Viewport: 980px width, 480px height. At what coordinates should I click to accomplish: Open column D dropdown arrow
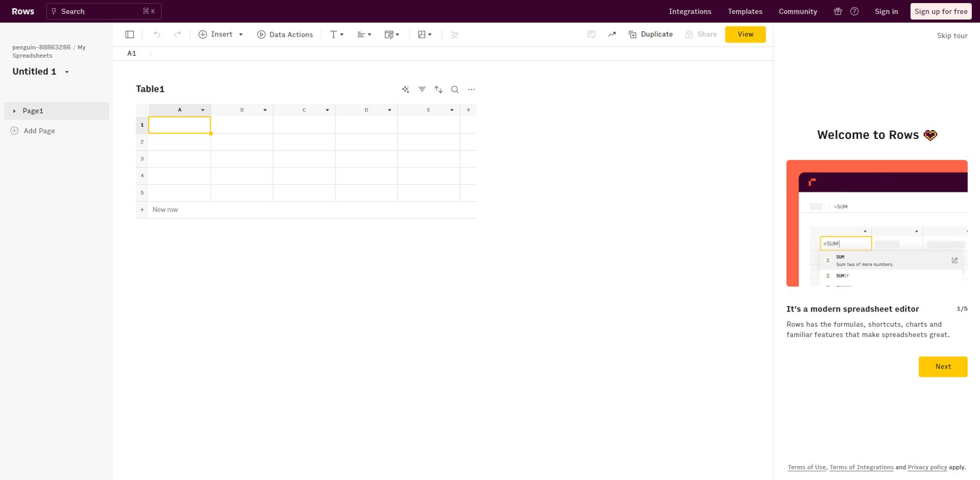(389, 110)
